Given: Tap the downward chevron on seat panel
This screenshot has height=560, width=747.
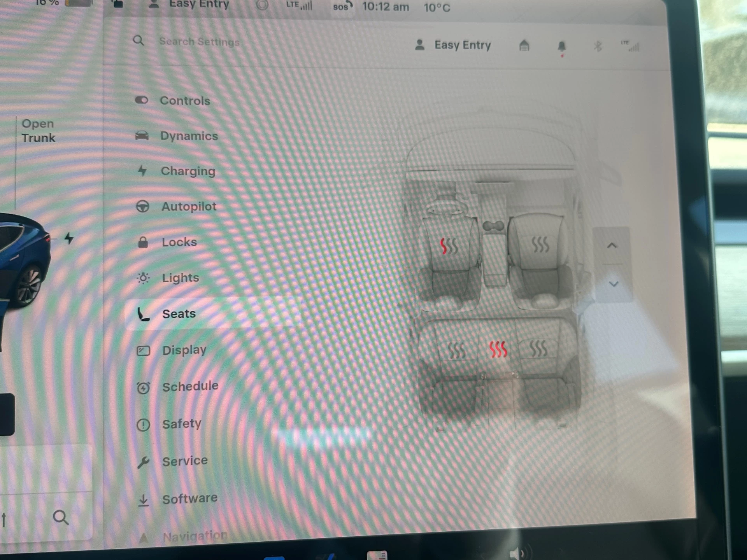Looking at the screenshot, I should pyautogui.click(x=614, y=284).
